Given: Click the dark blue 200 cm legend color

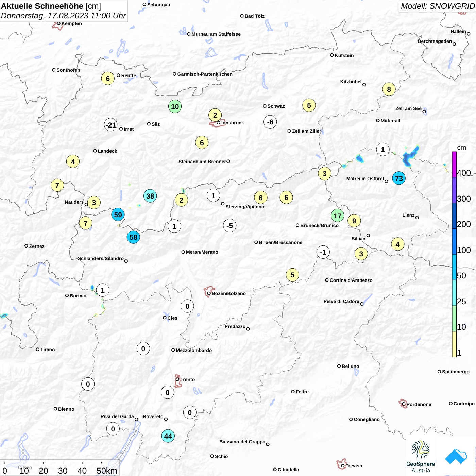Looking at the screenshot, I should (454, 216).
